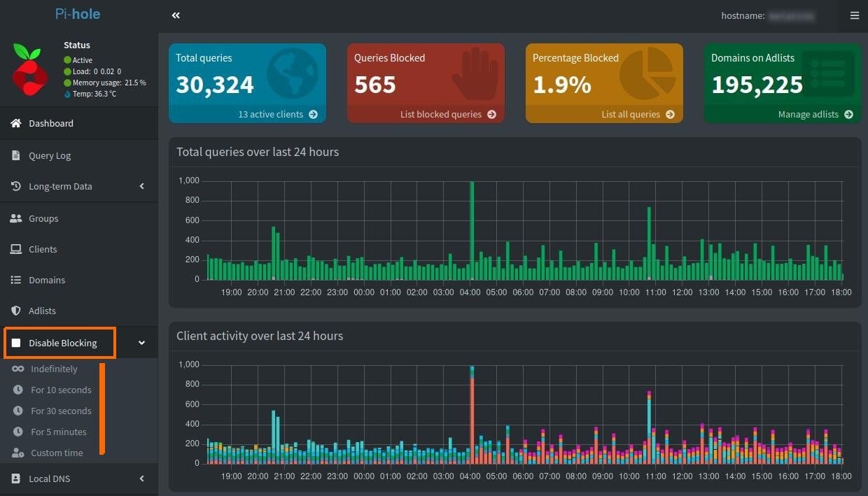This screenshot has width=868, height=496.
Task: Click the Adlists shield icon
Action: 15,311
